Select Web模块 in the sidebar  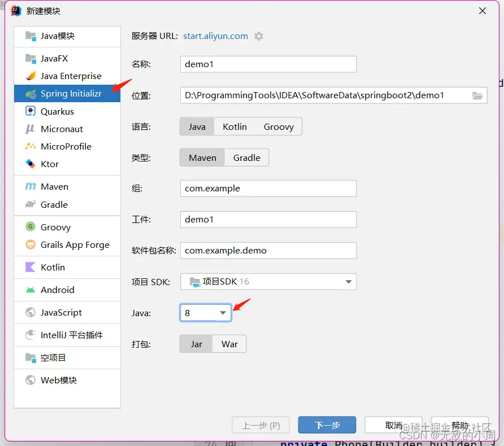pos(67,380)
